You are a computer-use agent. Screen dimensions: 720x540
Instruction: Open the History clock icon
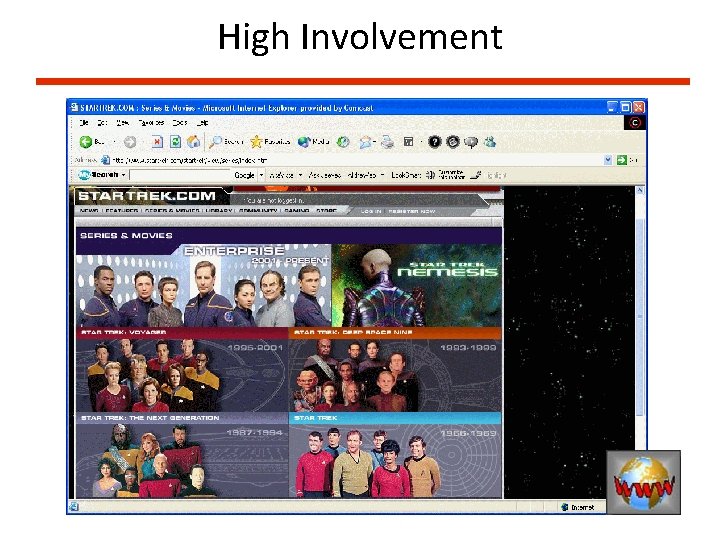click(343, 142)
